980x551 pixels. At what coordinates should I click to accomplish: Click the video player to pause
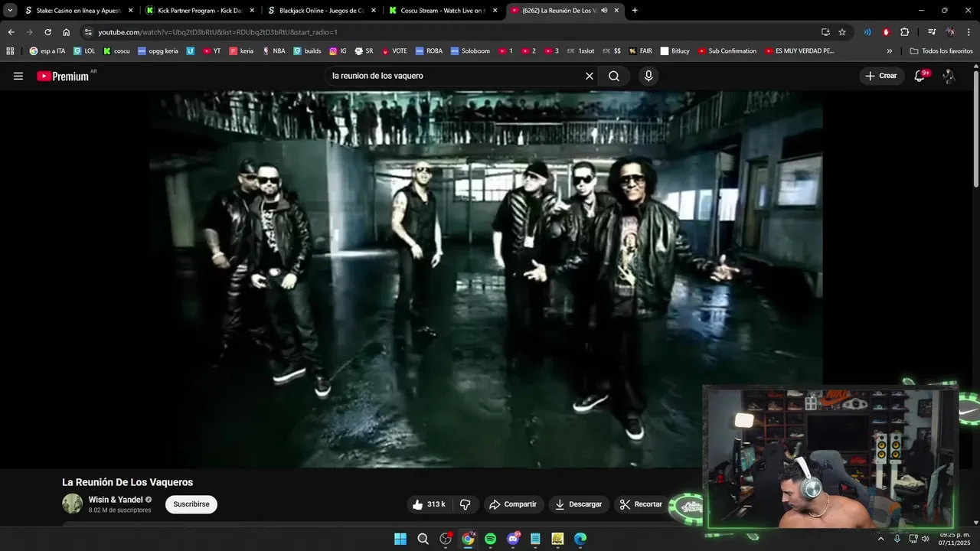click(x=486, y=279)
